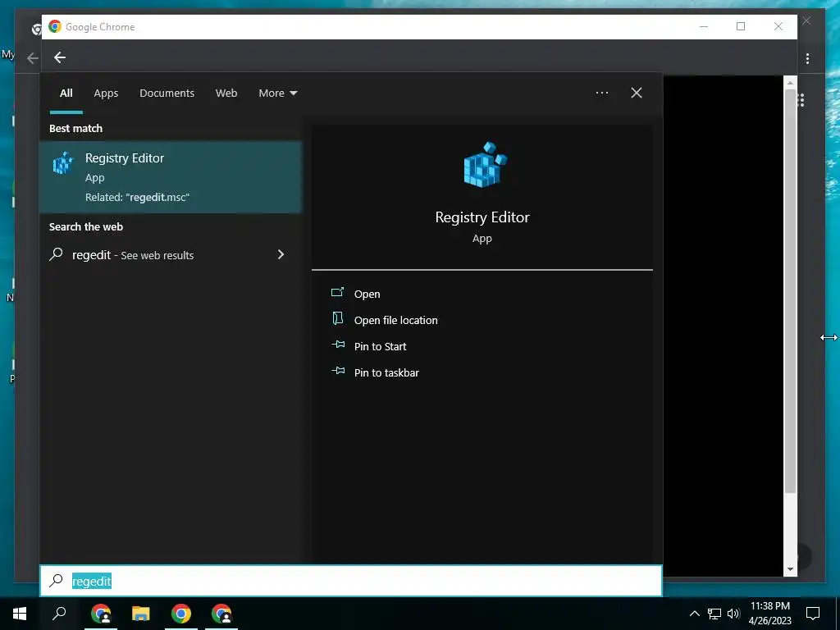Click the search box containing regedit
Screen dimensions: 840x630
(351, 581)
